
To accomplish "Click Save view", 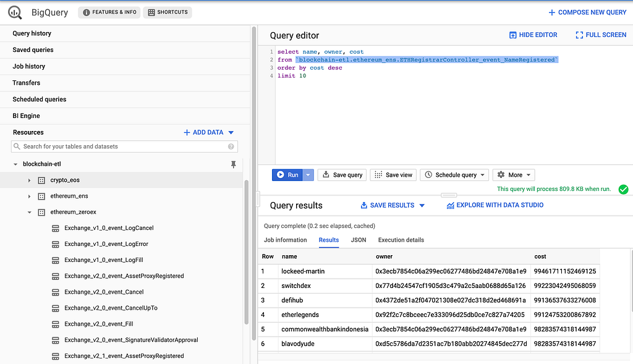I will pyautogui.click(x=393, y=175).
